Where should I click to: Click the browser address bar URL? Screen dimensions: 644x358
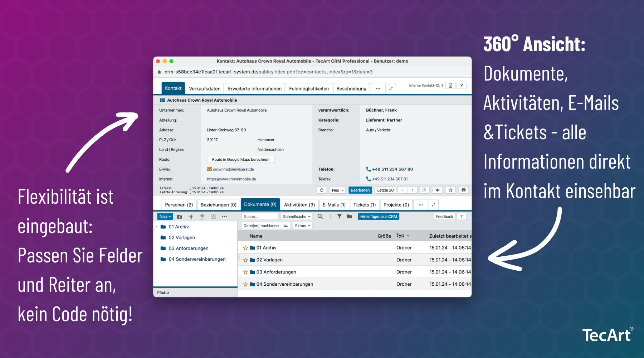(x=268, y=72)
